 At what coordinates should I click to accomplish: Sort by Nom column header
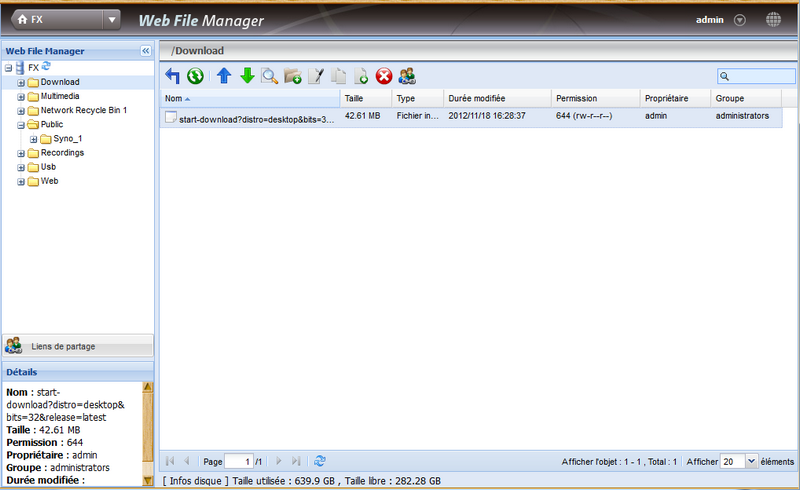[250, 99]
